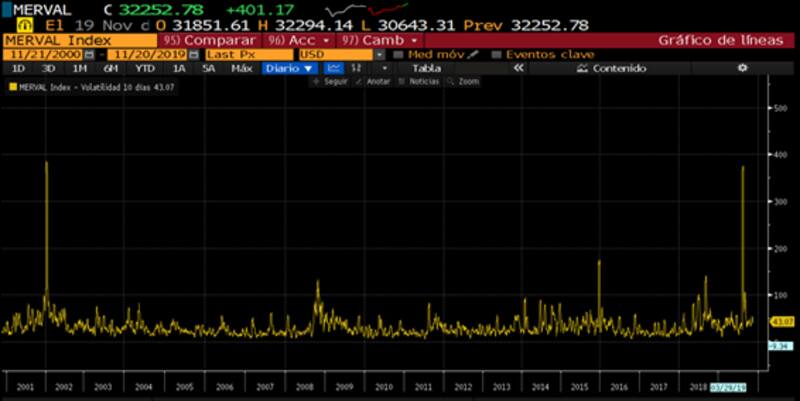This screenshot has width=800, height=401.
Task: Click the candlestick chart type icon
Action: tap(357, 68)
